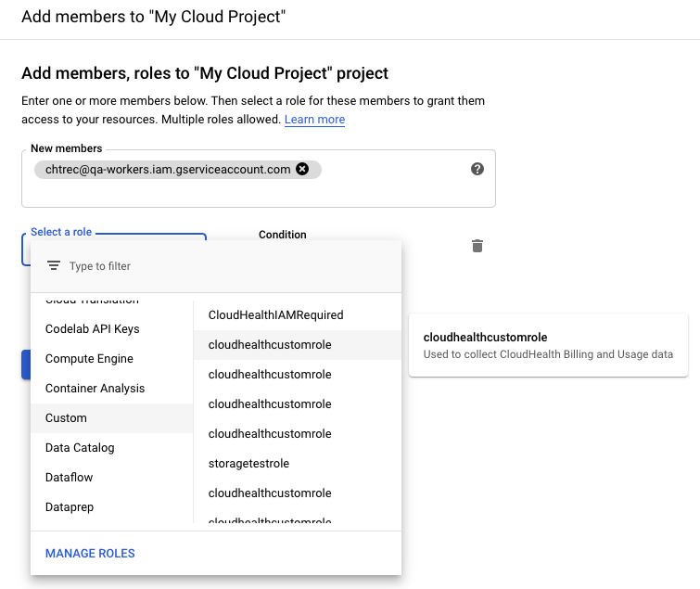Screen dimensions: 700x589
Task: Open the Container Analysis category
Action: 95,389
